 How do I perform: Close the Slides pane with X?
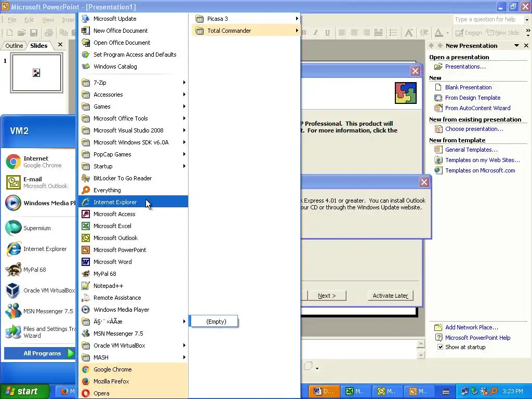click(x=60, y=45)
